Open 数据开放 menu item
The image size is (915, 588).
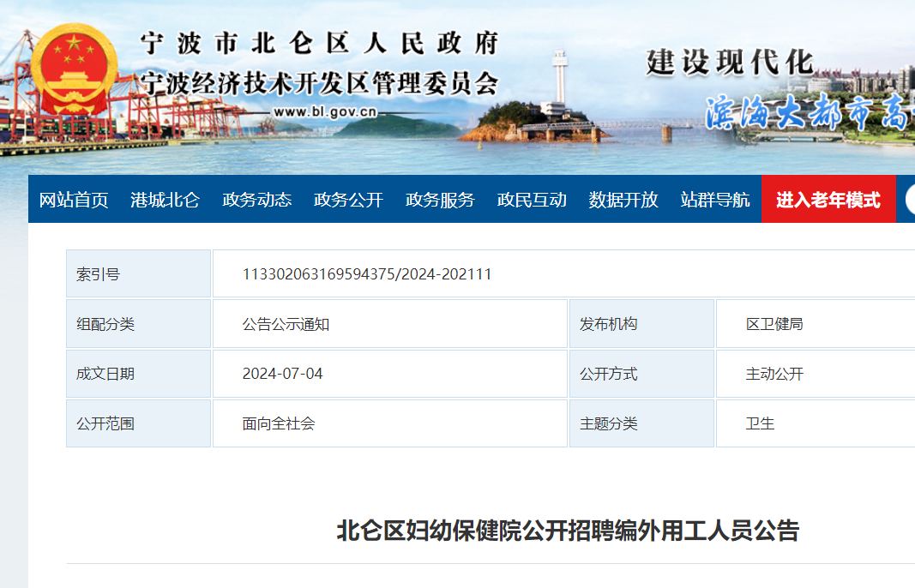point(623,200)
